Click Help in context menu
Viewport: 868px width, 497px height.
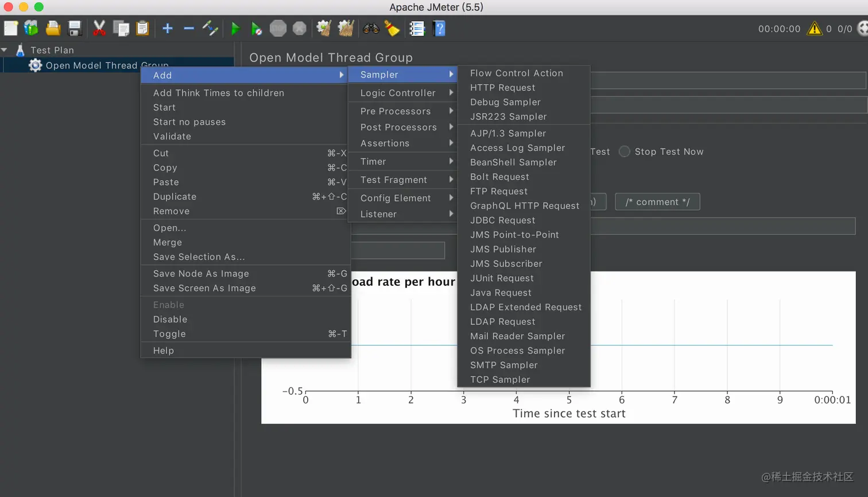click(246, 351)
